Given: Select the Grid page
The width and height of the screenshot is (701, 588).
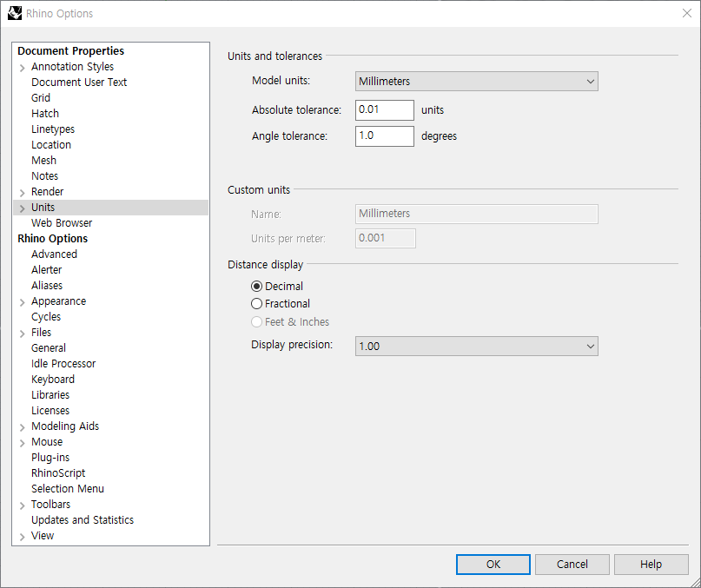Looking at the screenshot, I should point(41,98).
